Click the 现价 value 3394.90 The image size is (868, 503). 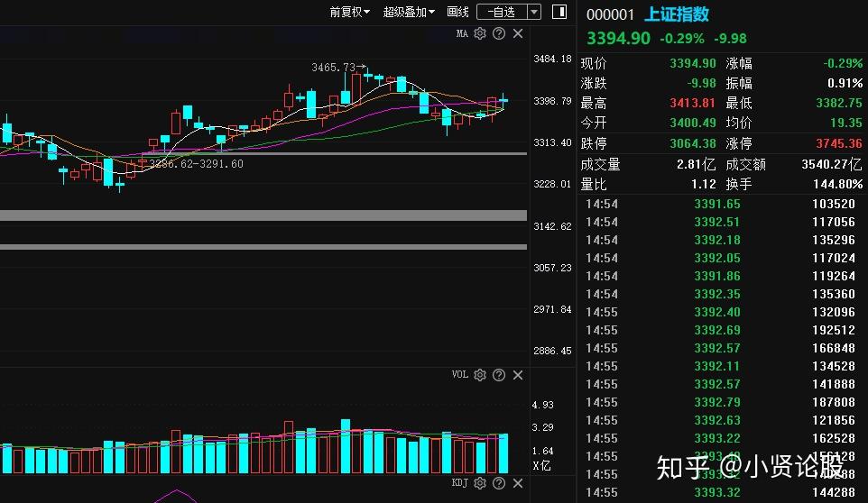[693, 63]
